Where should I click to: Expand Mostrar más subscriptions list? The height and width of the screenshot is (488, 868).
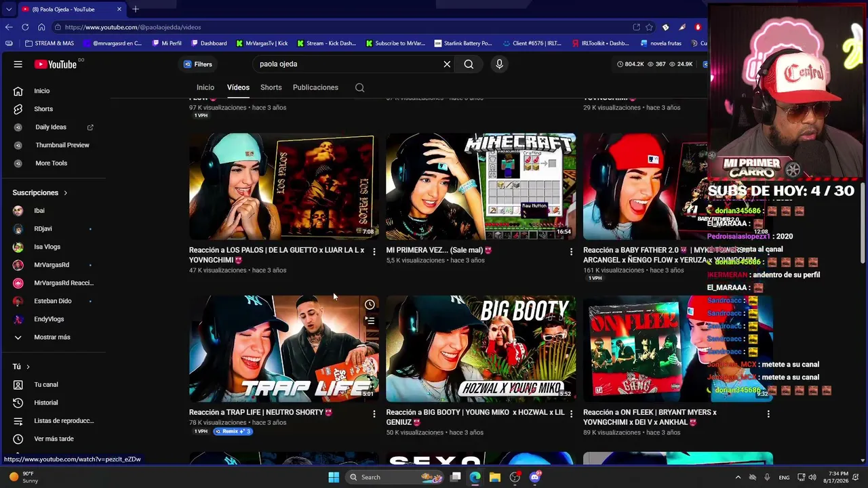(53, 338)
